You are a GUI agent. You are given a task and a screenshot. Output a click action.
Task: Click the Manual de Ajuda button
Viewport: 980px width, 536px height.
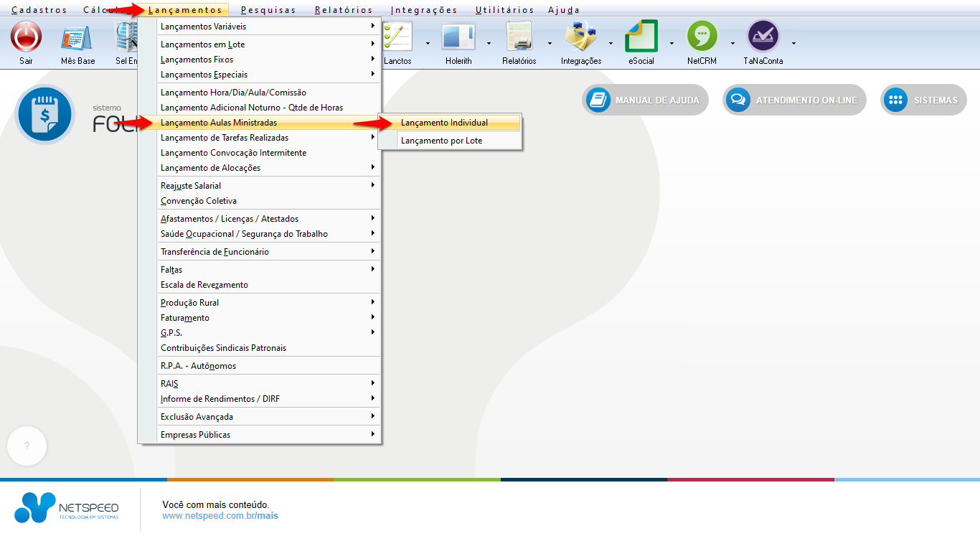click(x=645, y=100)
